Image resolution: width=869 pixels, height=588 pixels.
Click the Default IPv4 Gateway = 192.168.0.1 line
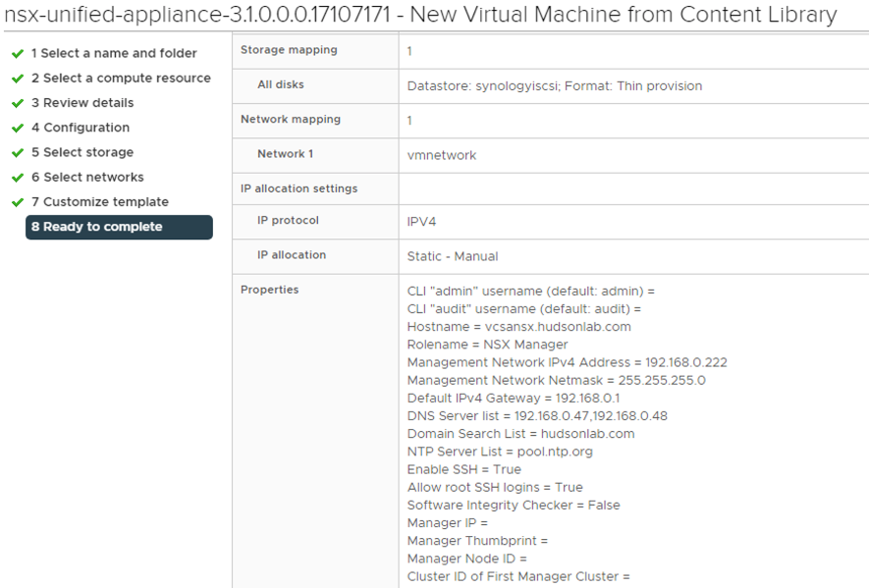point(514,398)
